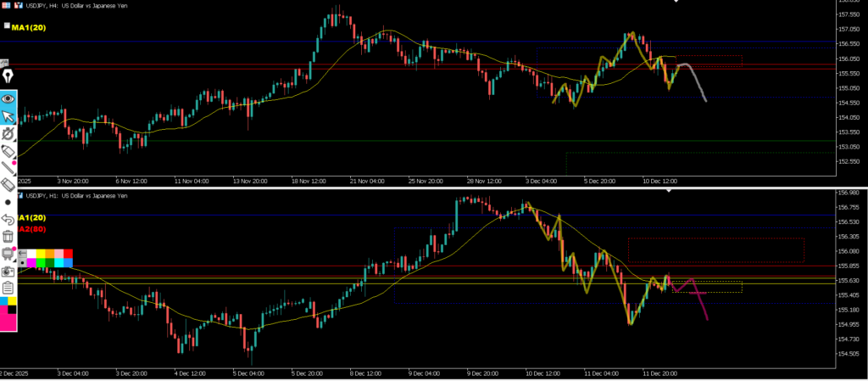This screenshot has height=381, width=868.
Task: Toggle the eye visibility tool
Action: (8, 98)
